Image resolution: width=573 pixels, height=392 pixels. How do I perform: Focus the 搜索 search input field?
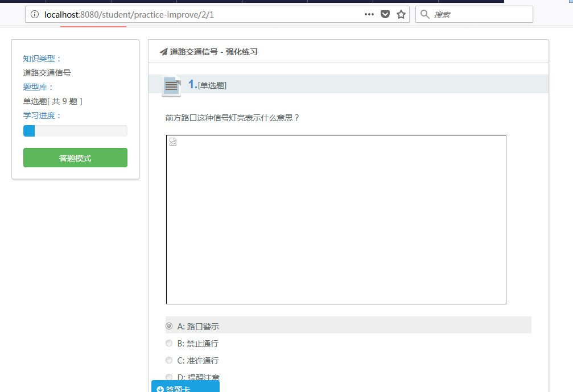(481, 14)
